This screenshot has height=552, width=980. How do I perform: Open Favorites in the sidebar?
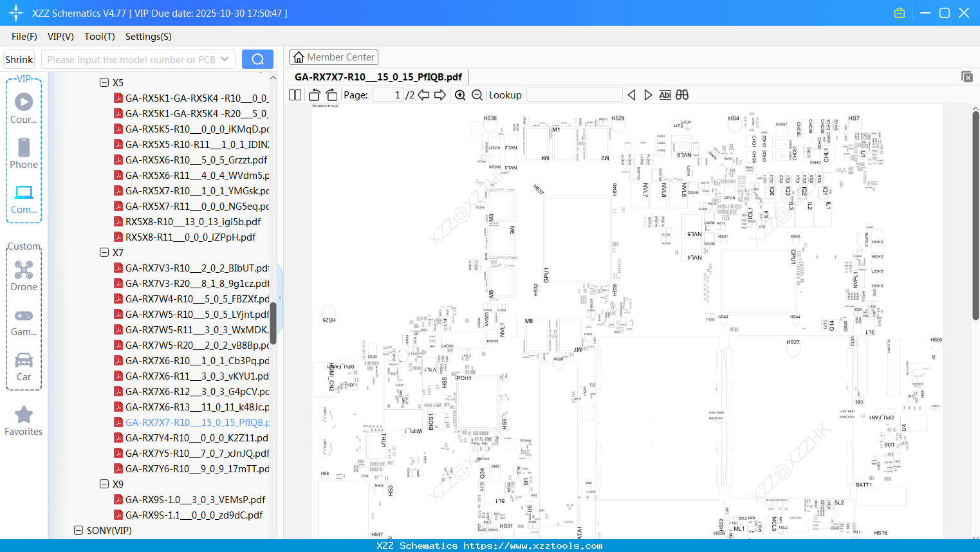tap(24, 421)
